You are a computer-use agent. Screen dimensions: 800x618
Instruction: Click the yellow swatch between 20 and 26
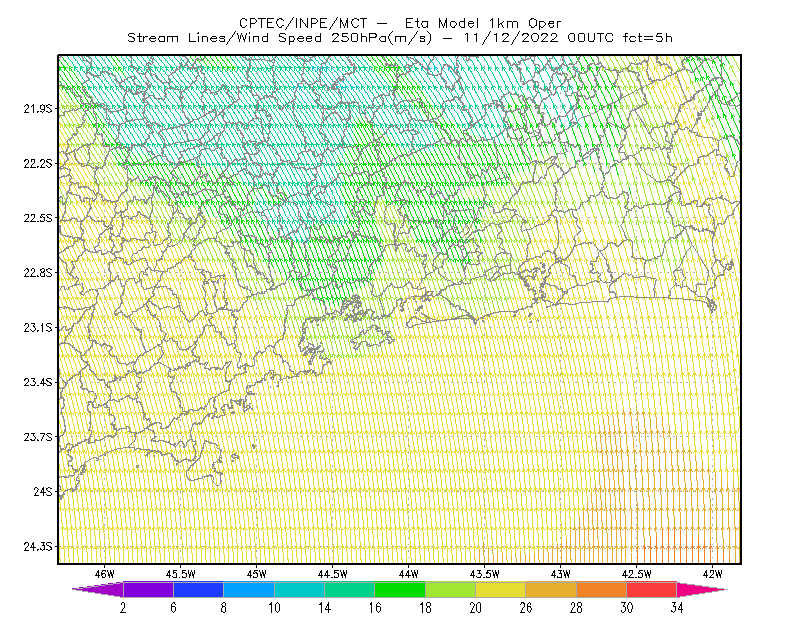tap(501, 589)
